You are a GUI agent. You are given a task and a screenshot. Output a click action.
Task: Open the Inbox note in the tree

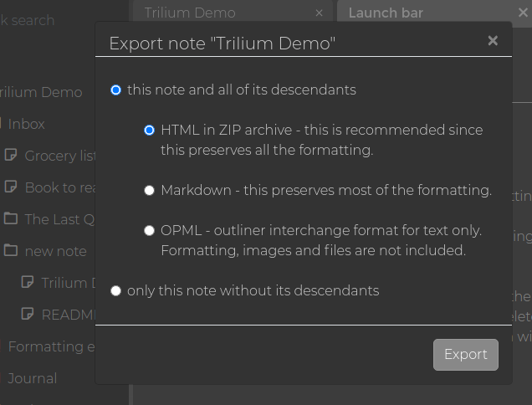point(26,124)
